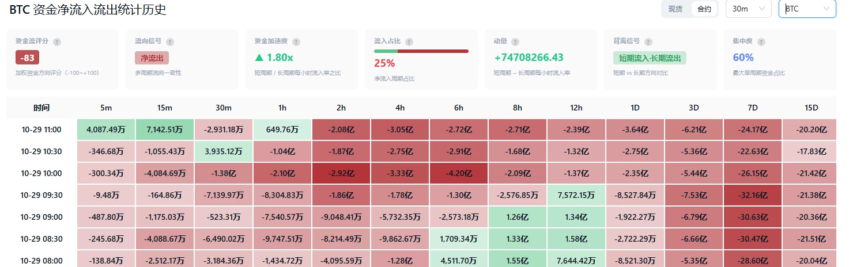Click the 60% concentration value
Screen dimensions: 868x267
[x=744, y=58]
